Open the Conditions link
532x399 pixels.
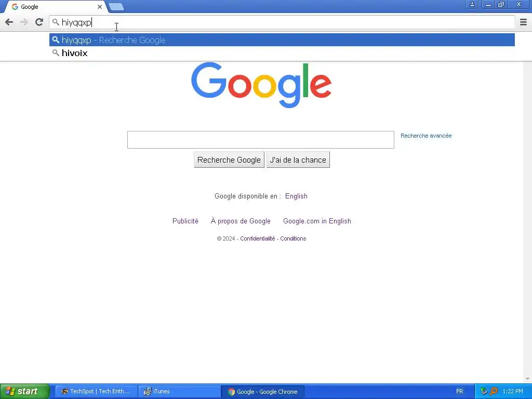293,238
